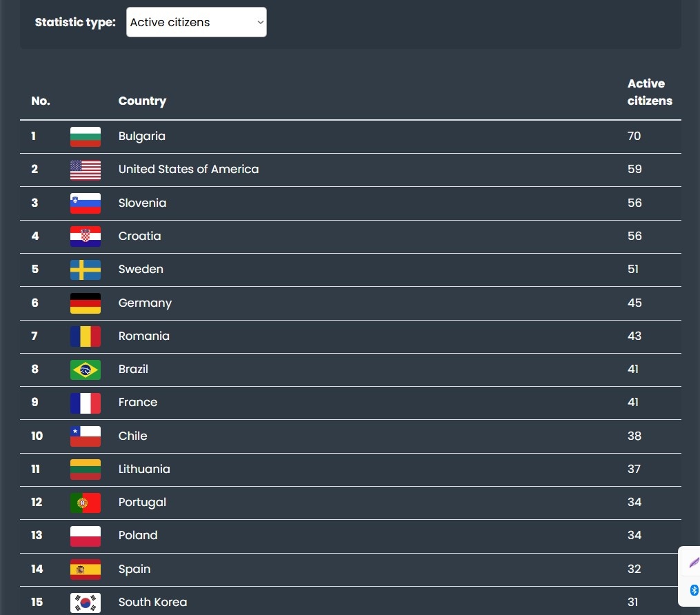The image size is (700, 615).
Task: Click the Active citizens column header
Action: tap(649, 92)
